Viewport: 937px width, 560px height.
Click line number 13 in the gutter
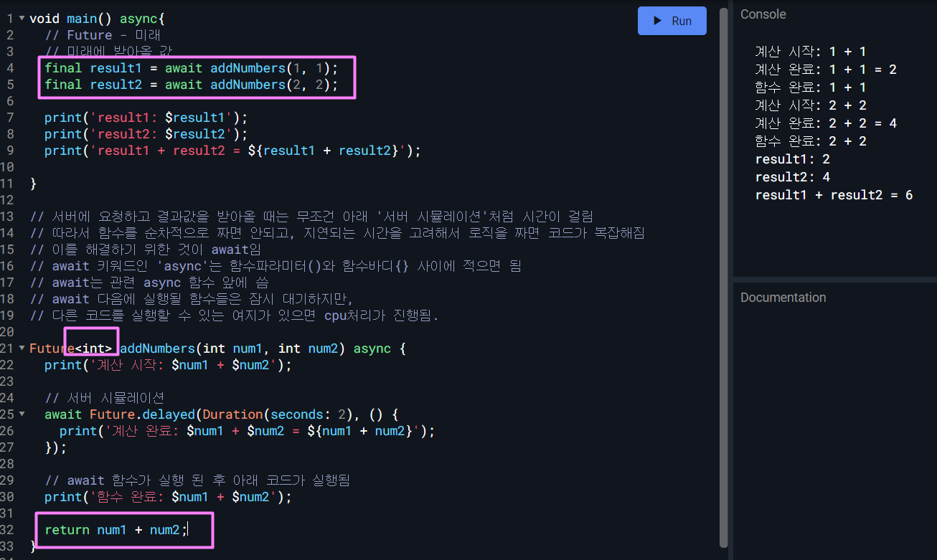pos(7,217)
